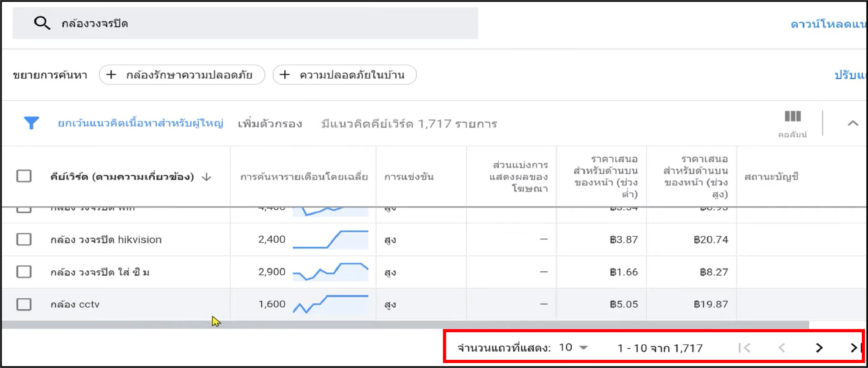Click the ดาวน์โหลด link at top right

pyautogui.click(x=828, y=24)
